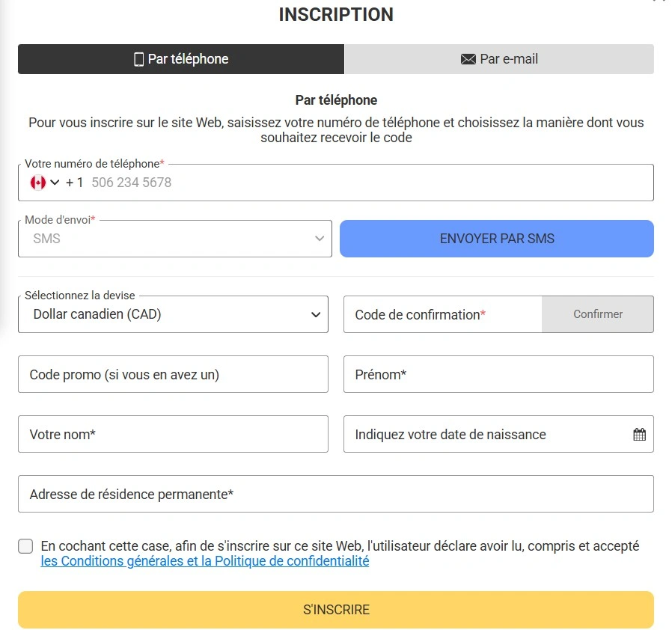The width and height of the screenshot is (672, 630).
Task: Click the ENVOYER PAR SMS button
Action: click(497, 239)
